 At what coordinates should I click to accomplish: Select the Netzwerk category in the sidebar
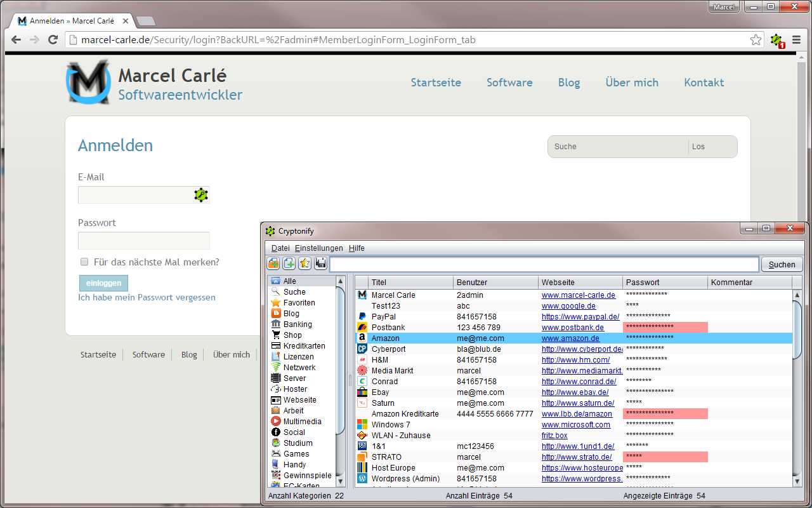[x=292, y=368]
